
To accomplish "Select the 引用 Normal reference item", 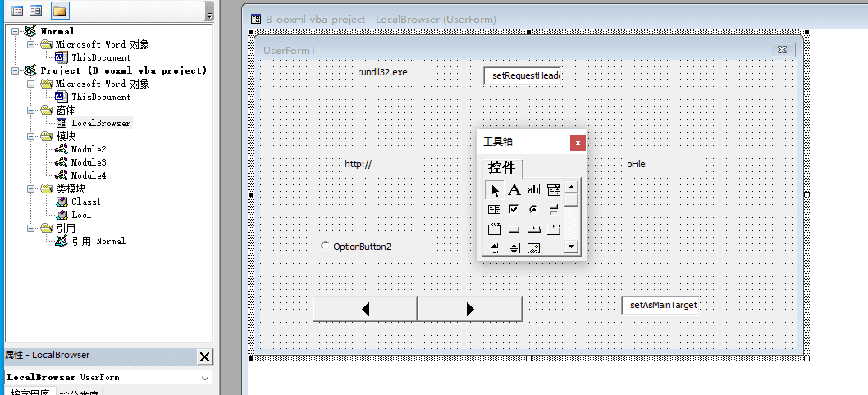I will point(98,241).
